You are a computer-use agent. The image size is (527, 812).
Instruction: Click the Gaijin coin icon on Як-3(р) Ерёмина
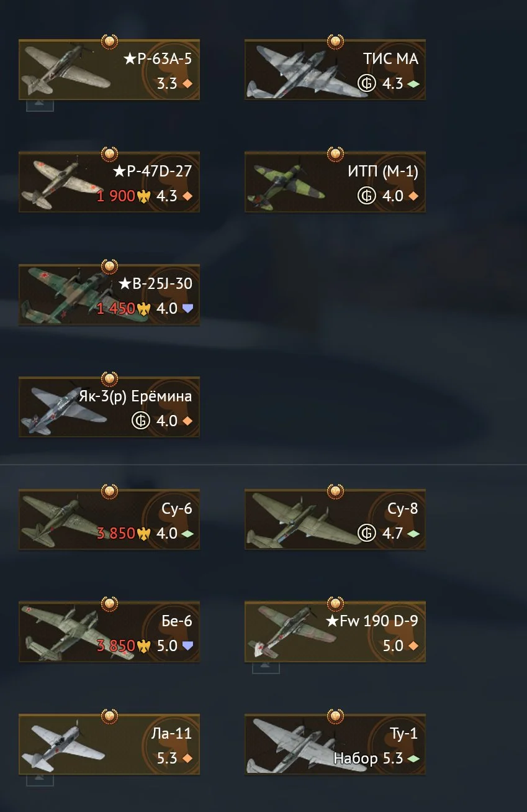141,421
